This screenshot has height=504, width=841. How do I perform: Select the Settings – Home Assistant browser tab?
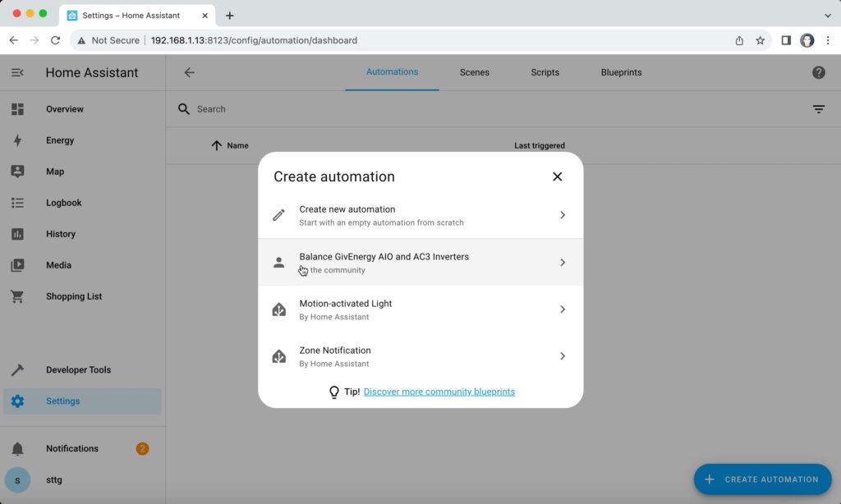coord(137,16)
